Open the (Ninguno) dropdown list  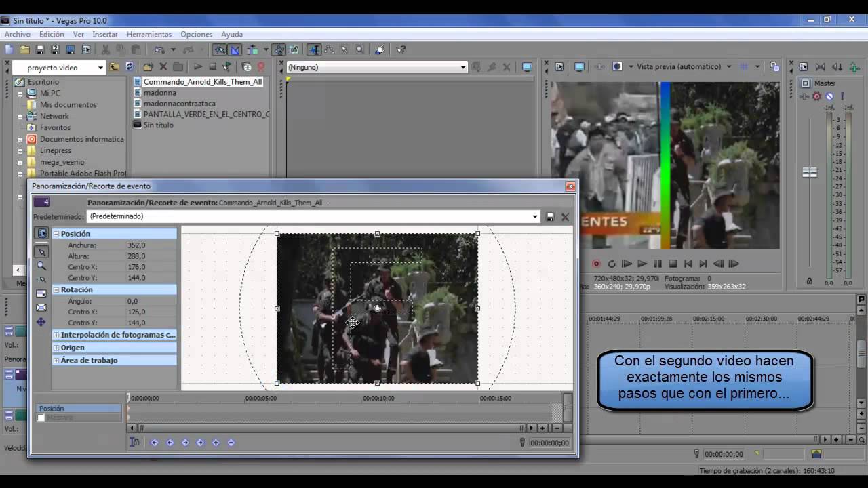463,67
